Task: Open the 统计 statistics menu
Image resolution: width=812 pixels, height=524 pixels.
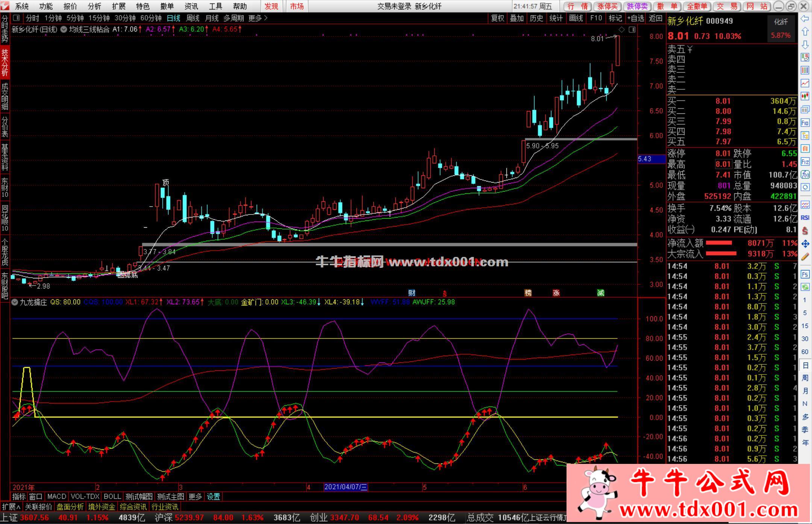Action: click(x=556, y=18)
